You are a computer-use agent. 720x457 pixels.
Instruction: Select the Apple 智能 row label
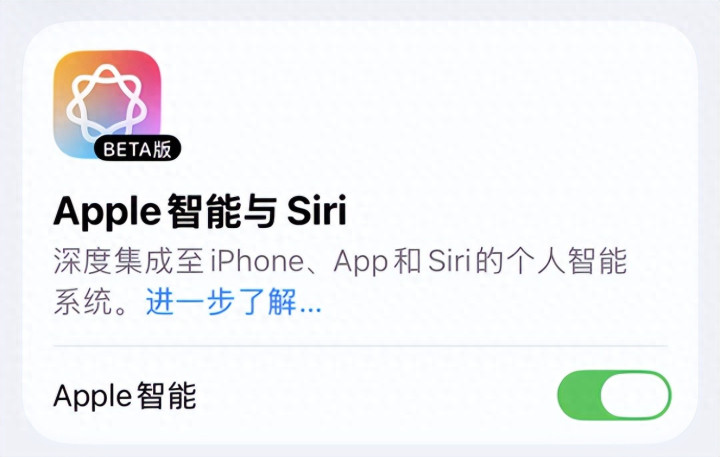[x=125, y=395]
